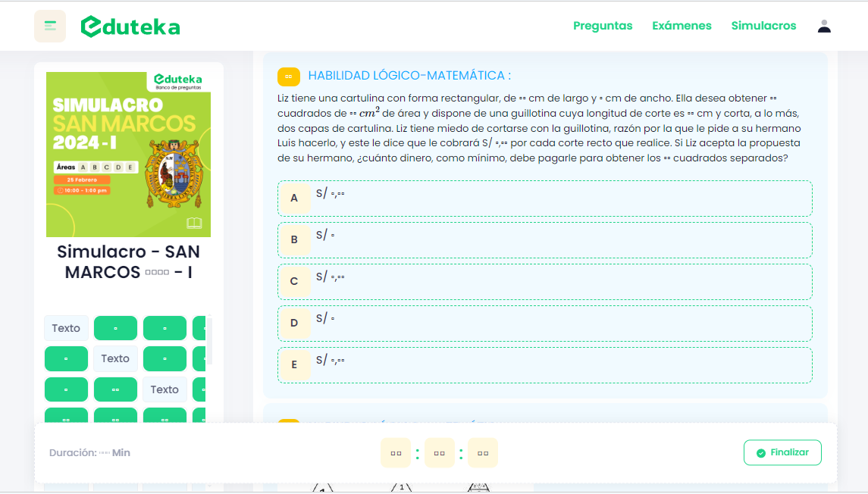Go to the Preguntas section

pyautogui.click(x=602, y=26)
